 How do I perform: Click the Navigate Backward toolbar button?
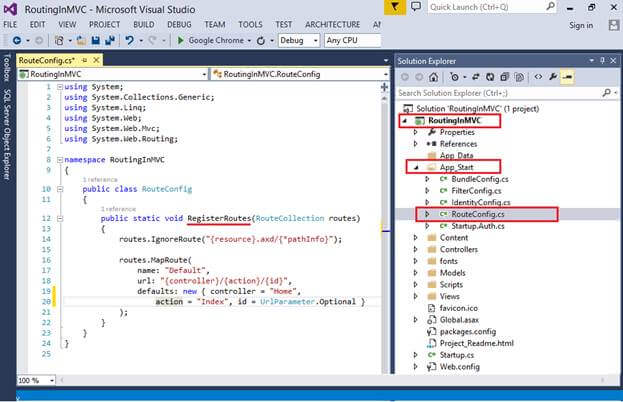pos(17,41)
